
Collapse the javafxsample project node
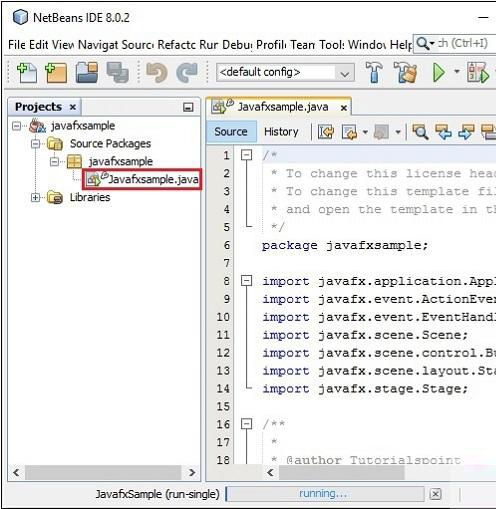[16, 126]
